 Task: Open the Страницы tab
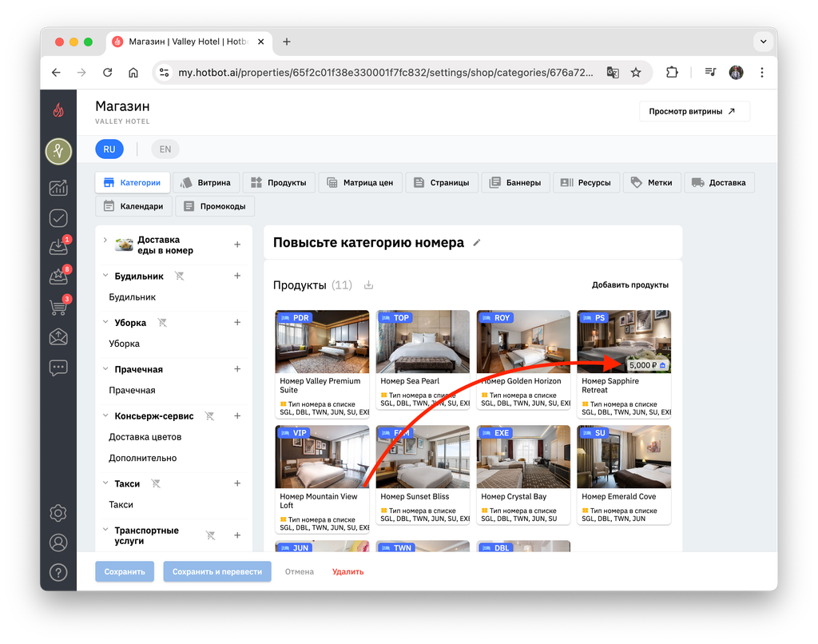(x=442, y=183)
